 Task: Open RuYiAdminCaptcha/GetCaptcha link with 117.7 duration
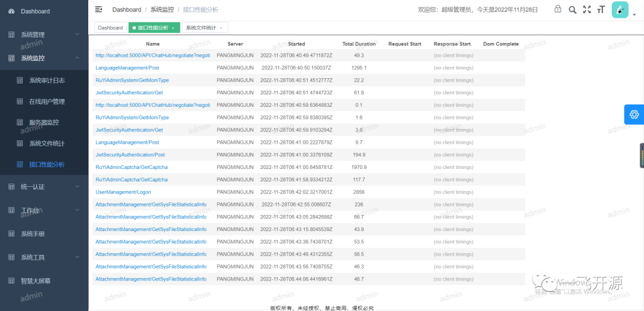click(131, 180)
